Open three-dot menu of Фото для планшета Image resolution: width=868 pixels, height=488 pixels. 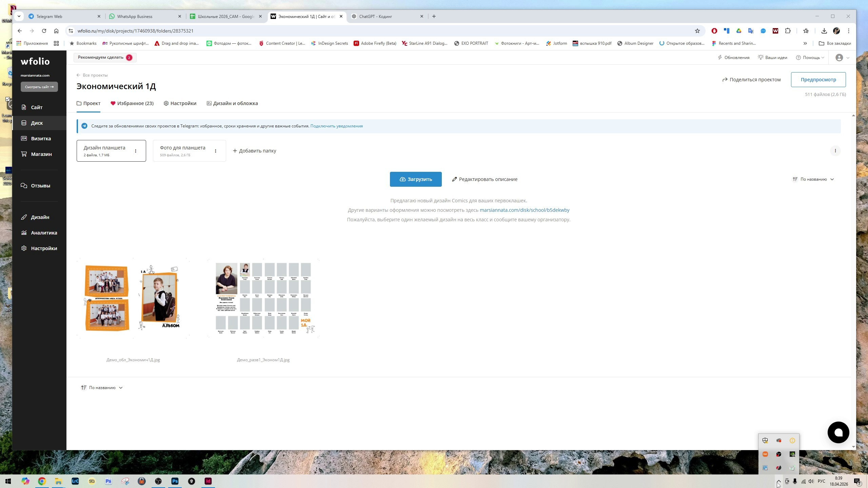pyautogui.click(x=216, y=151)
